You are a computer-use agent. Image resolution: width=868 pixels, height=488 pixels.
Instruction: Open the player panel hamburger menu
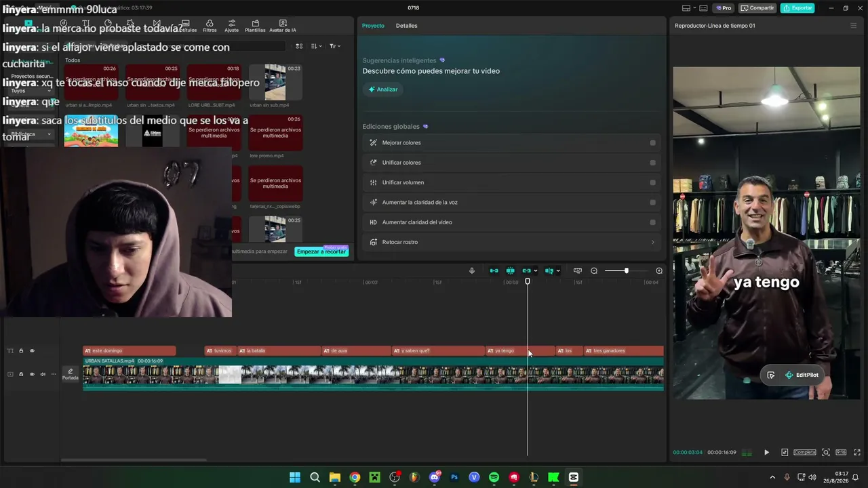pos(853,26)
